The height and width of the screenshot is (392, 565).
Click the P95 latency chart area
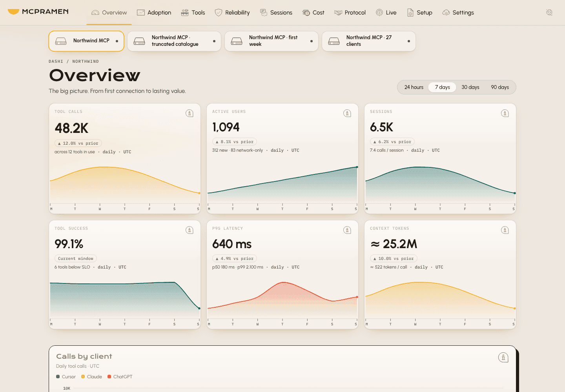coord(282,300)
